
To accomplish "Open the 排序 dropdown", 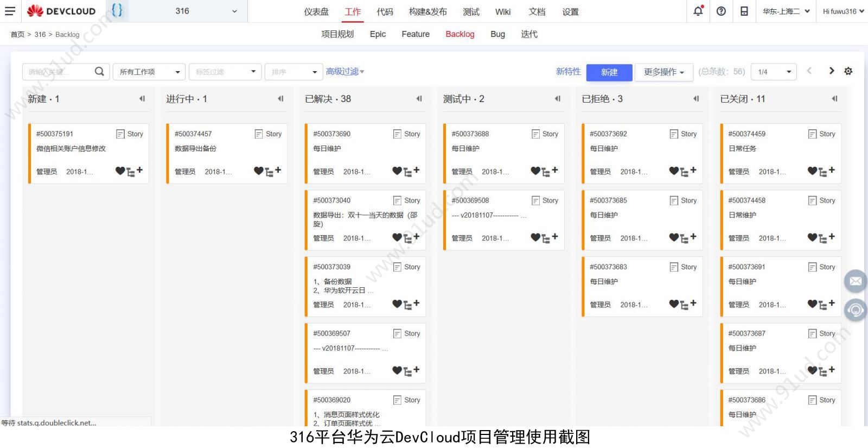I will [293, 72].
